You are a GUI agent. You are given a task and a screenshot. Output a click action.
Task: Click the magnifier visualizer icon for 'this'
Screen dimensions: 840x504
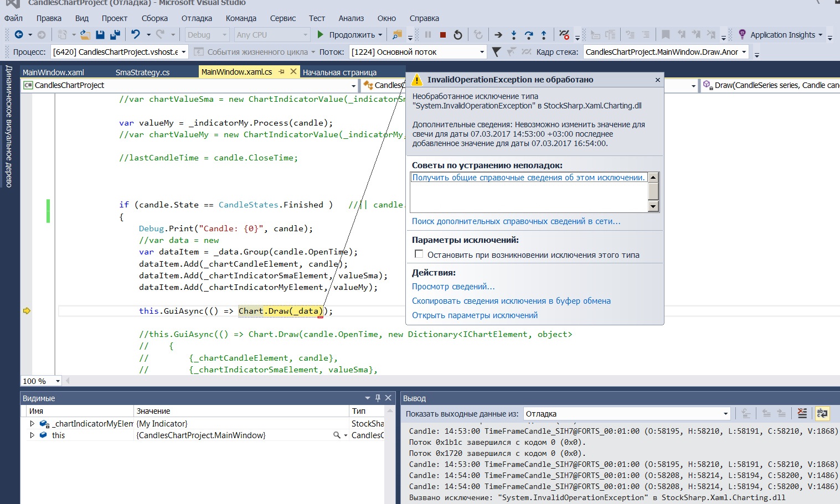[x=337, y=435]
